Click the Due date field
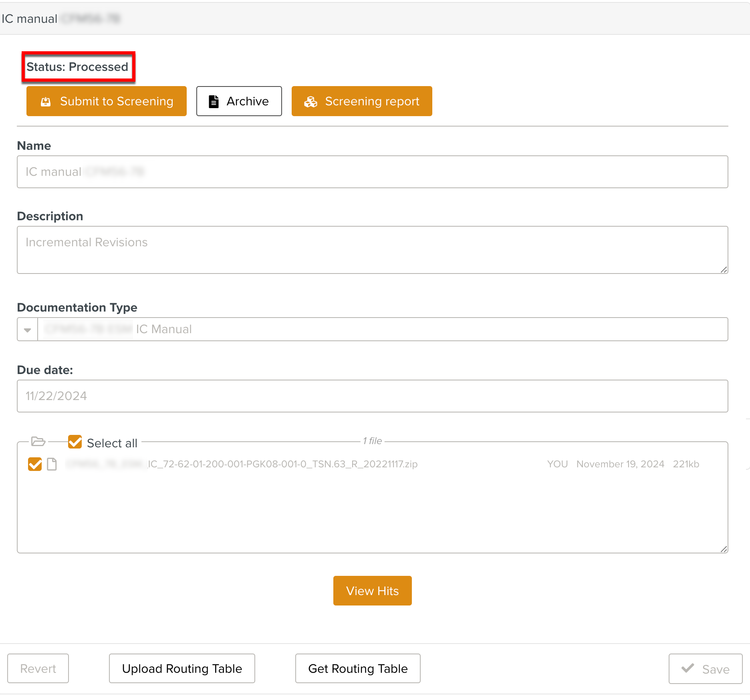750x700 pixels. pos(372,396)
